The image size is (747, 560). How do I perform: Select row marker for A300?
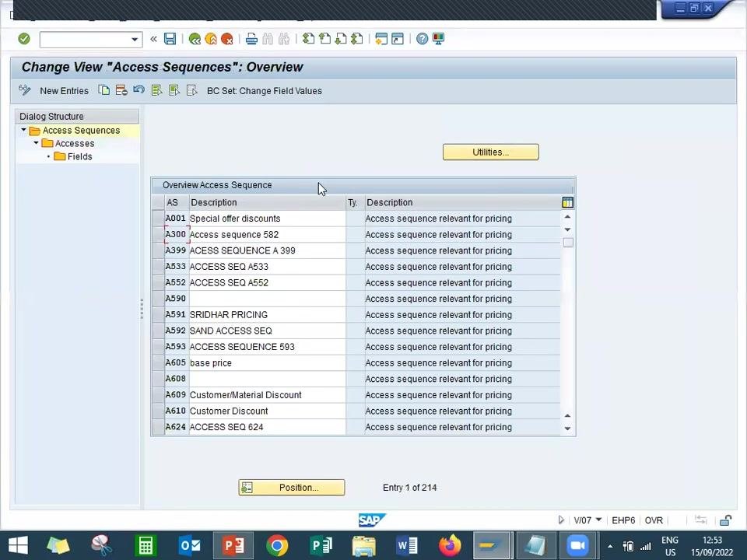(158, 235)
